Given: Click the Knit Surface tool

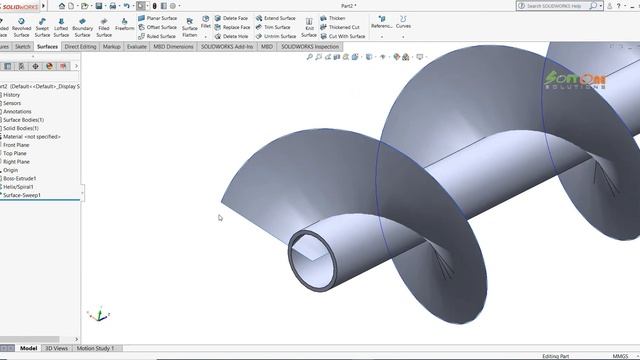Looking at the screenshot, I should [309, 27].
